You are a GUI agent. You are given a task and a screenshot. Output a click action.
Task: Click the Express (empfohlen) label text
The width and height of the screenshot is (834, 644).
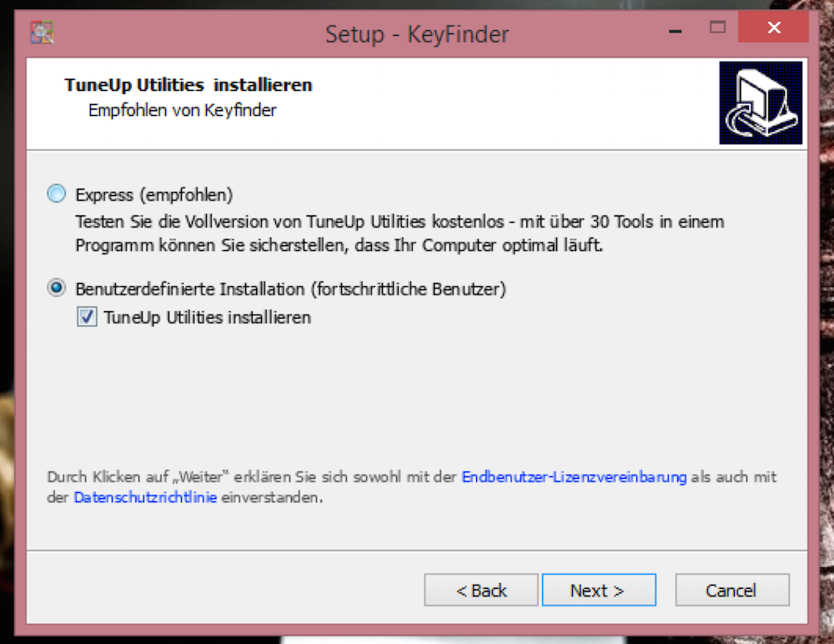point(154,195)
